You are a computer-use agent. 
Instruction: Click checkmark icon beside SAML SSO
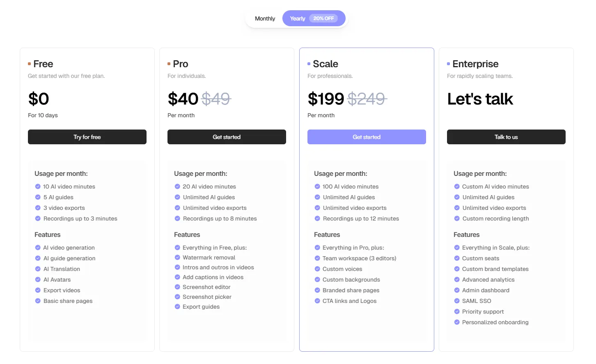457,301
